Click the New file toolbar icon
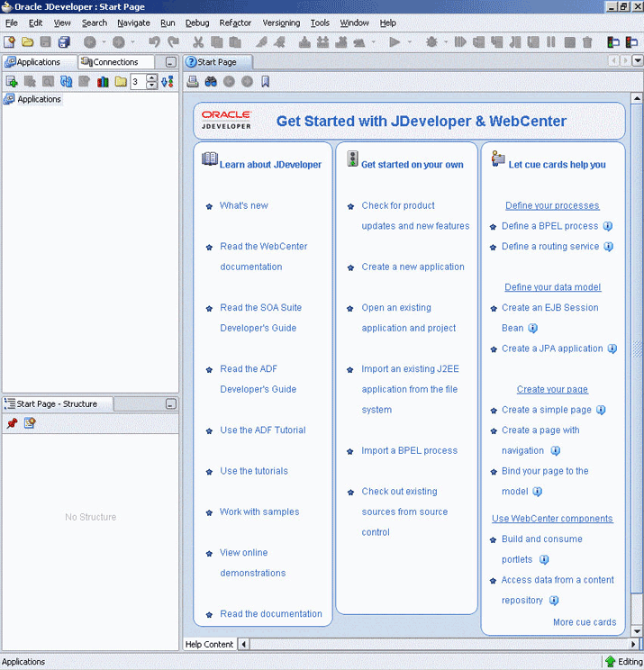 tap(9, 41)
